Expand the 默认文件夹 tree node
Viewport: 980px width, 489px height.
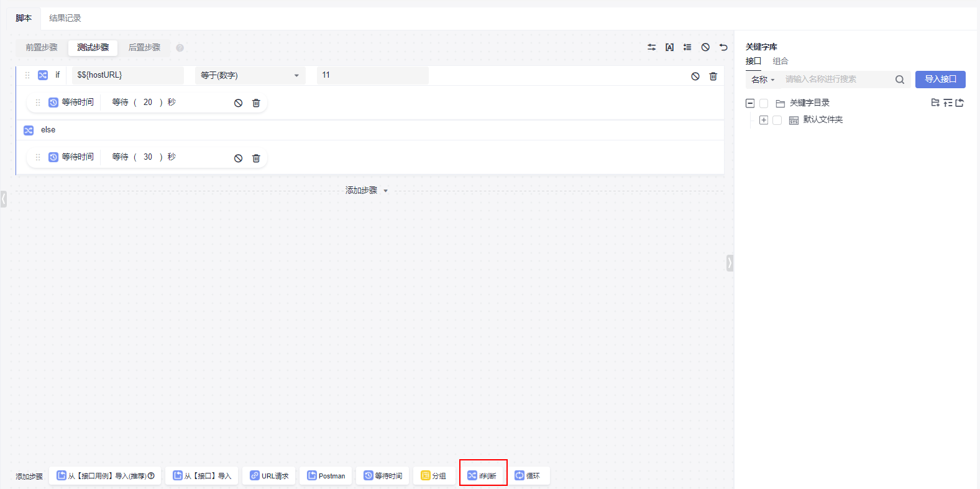tap(764, 121)
